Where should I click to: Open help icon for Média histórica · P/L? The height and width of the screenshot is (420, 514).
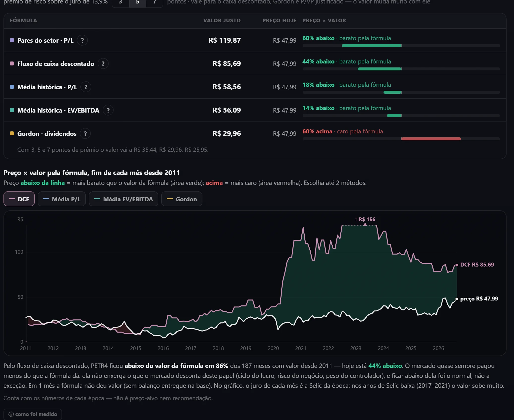86,87
